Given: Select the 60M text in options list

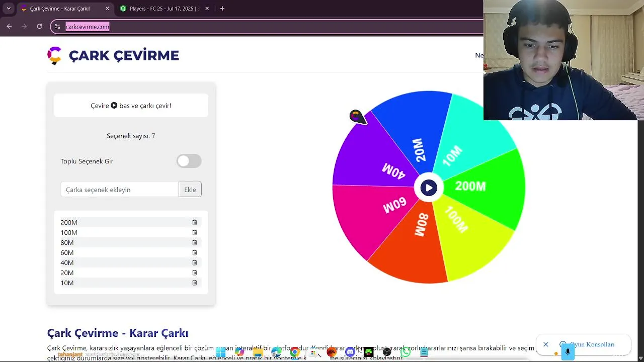Looking at the screenshot, I should pyautogui.click(x=67, y=252).
